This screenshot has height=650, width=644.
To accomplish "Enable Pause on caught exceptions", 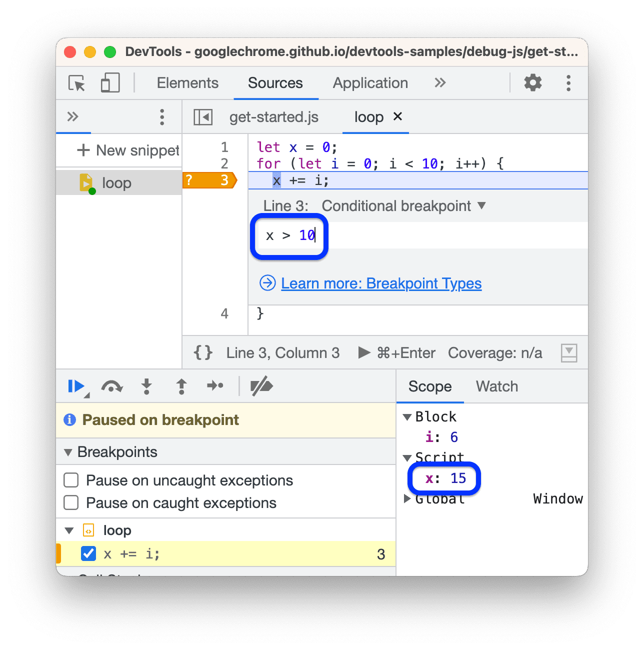I will click(x=70, y=503).
